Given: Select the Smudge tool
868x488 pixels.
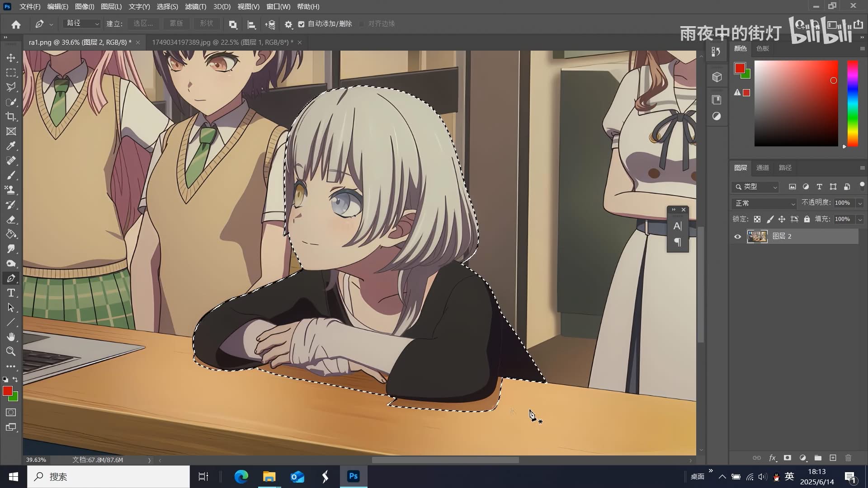Looking at the screenshot, I should click(x=11, y=249).
